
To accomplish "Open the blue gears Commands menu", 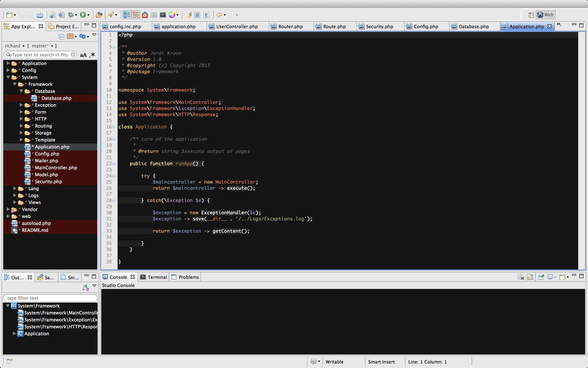I will pos(83,37).
